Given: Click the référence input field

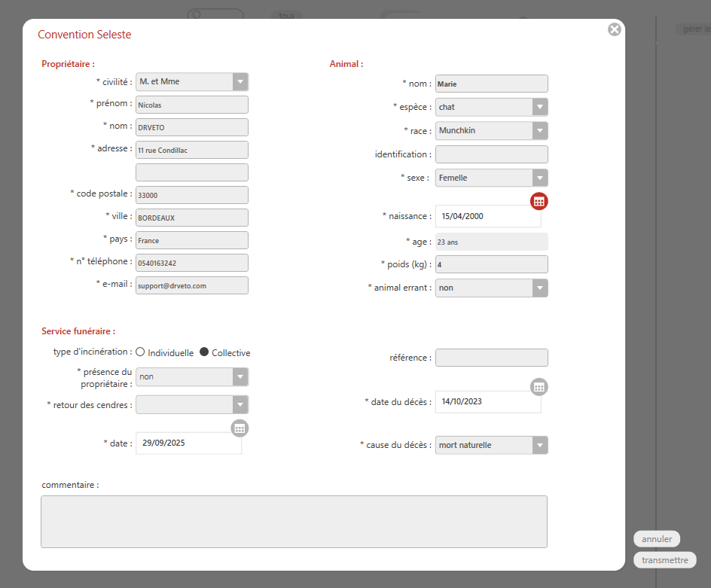Looking at the screenshot, I should [x=491, y=358].
